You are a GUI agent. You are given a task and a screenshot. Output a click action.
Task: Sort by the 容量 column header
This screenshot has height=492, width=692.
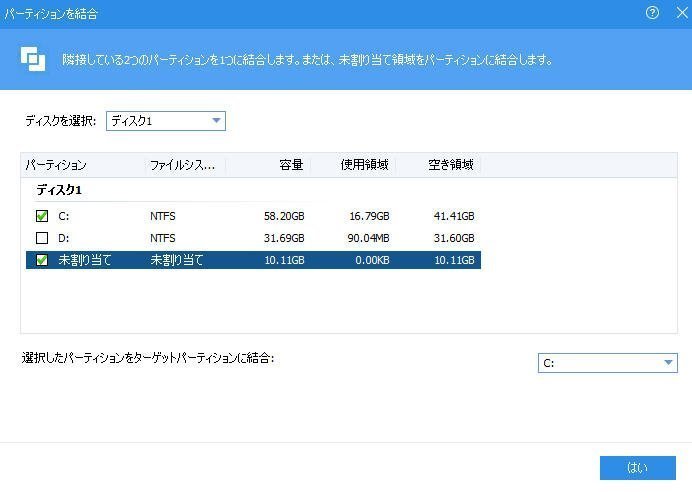(x=291, y=165)
